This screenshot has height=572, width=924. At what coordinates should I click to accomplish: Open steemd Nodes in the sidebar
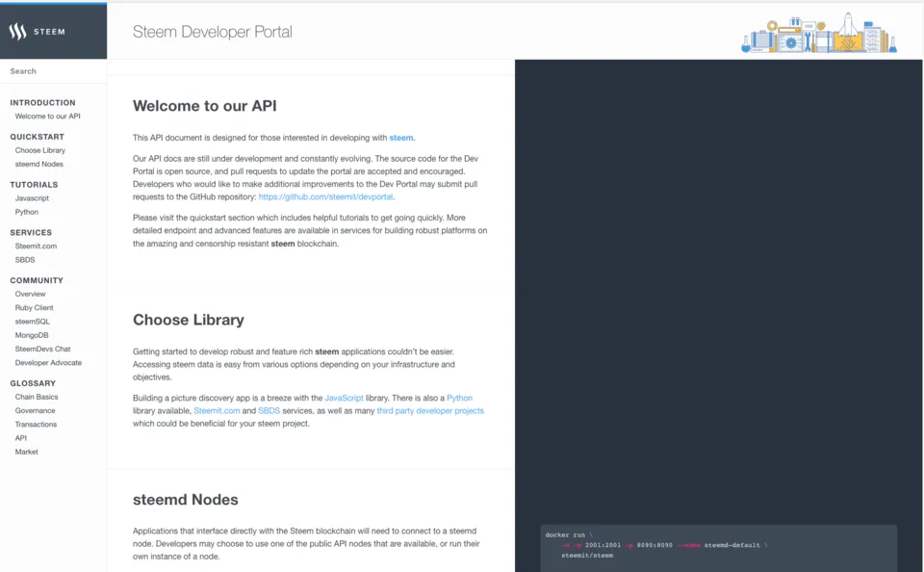38,164
